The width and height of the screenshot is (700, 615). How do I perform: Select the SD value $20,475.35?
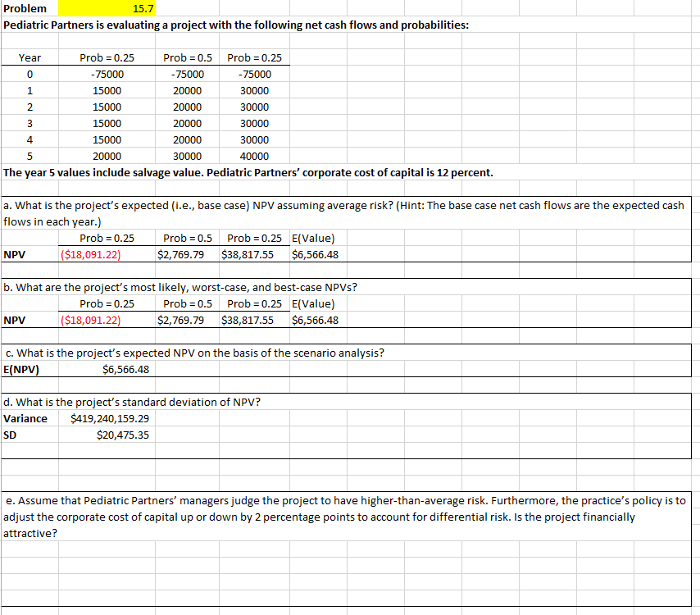pyautogui.click(x=107, y=435)
